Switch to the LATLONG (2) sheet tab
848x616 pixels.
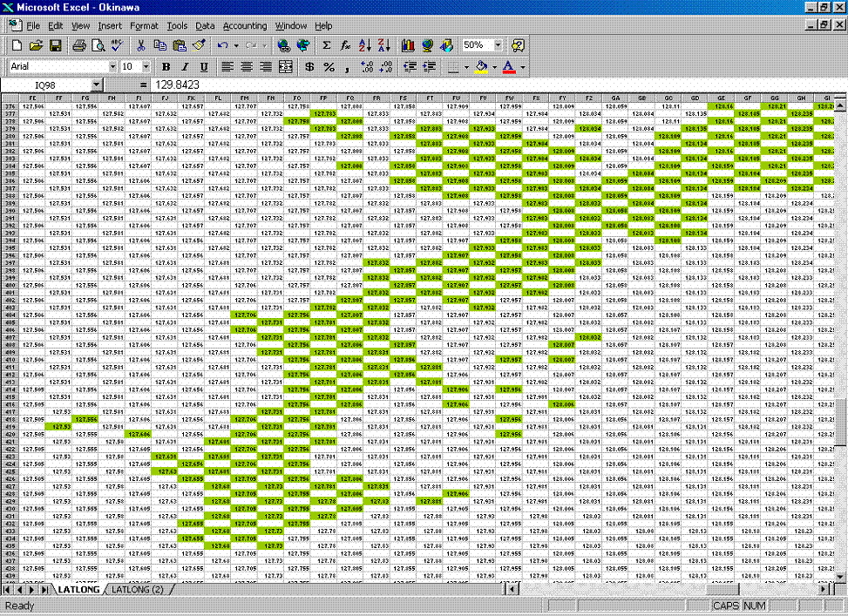click(x=138, y=590)
